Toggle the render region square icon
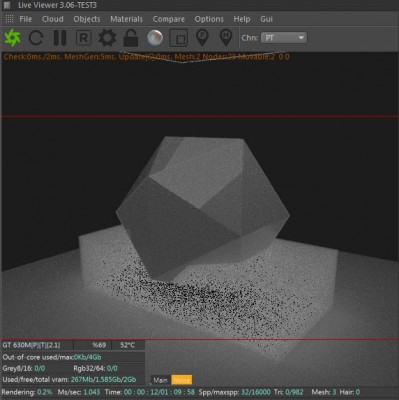Screen dimensions: 399x400 179,38
